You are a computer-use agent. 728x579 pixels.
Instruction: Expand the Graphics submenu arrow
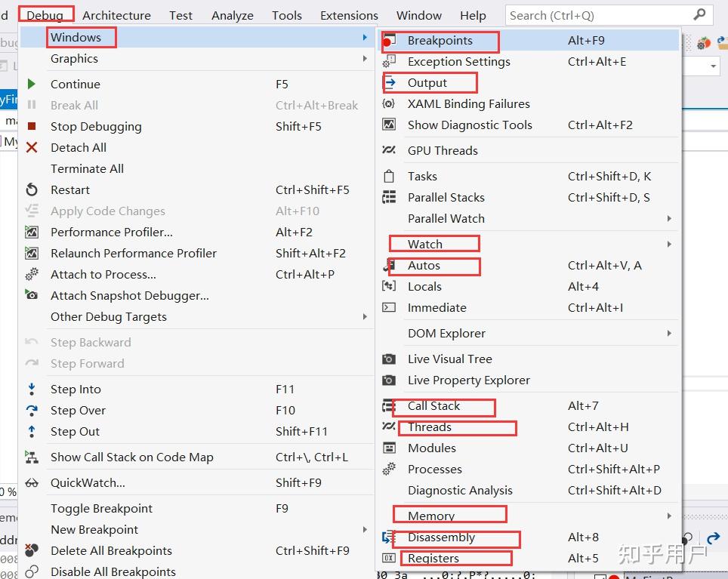coord(365,58)
